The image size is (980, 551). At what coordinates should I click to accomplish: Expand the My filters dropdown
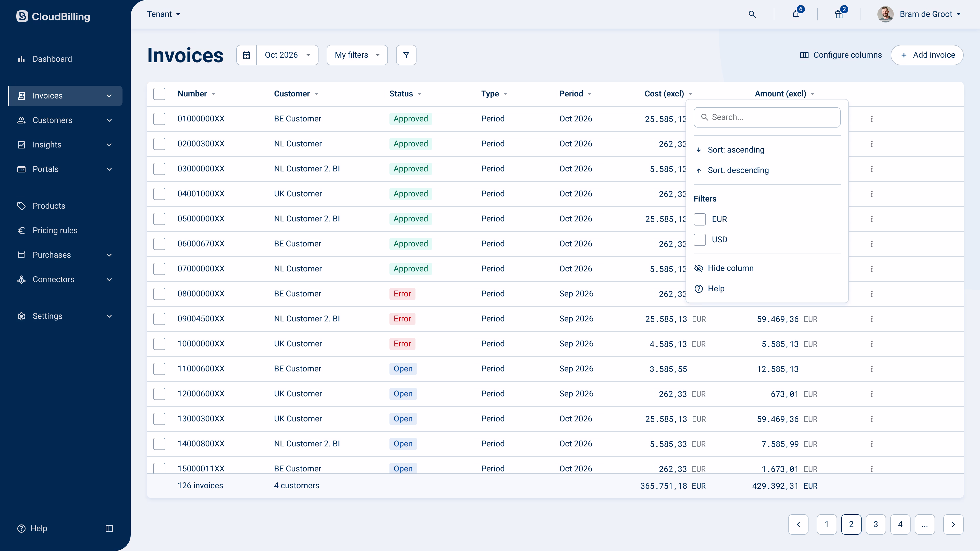coord(357,55)
